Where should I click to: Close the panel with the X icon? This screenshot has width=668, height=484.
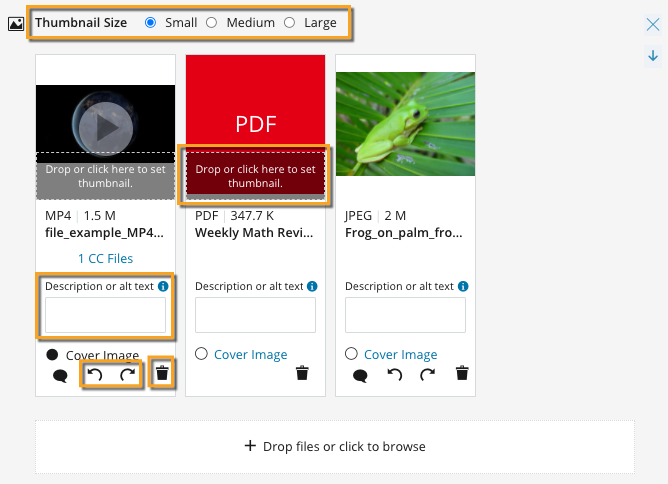pyautogui.click(x=652, y=25)
